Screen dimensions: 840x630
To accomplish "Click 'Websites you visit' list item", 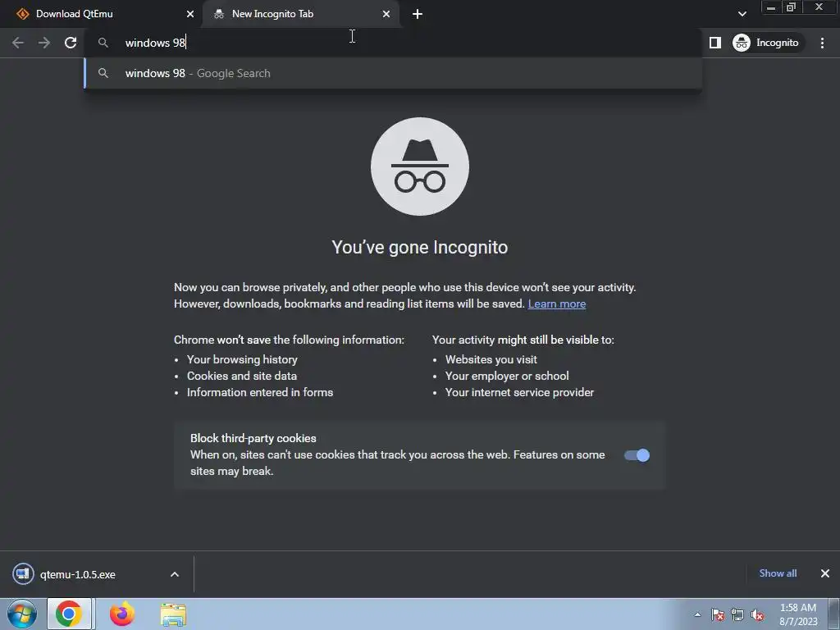I will (x=491, y=359).
